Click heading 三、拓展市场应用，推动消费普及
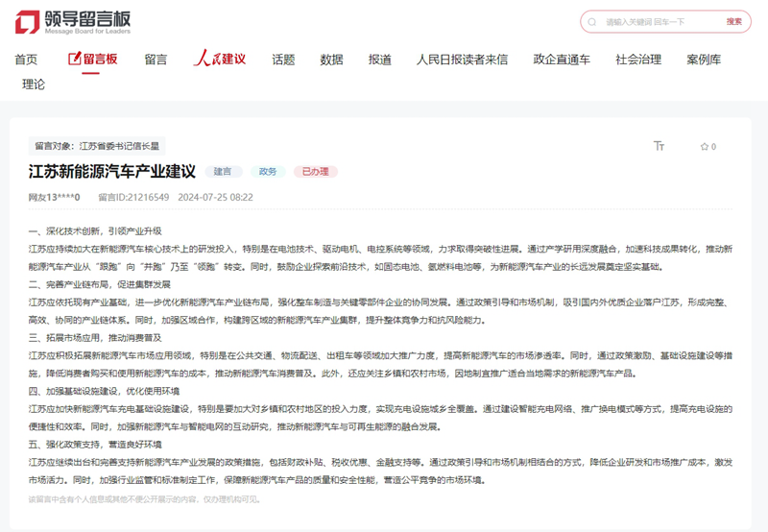The width and height of the screenshot is (768, 532). (x=95, y=338)
